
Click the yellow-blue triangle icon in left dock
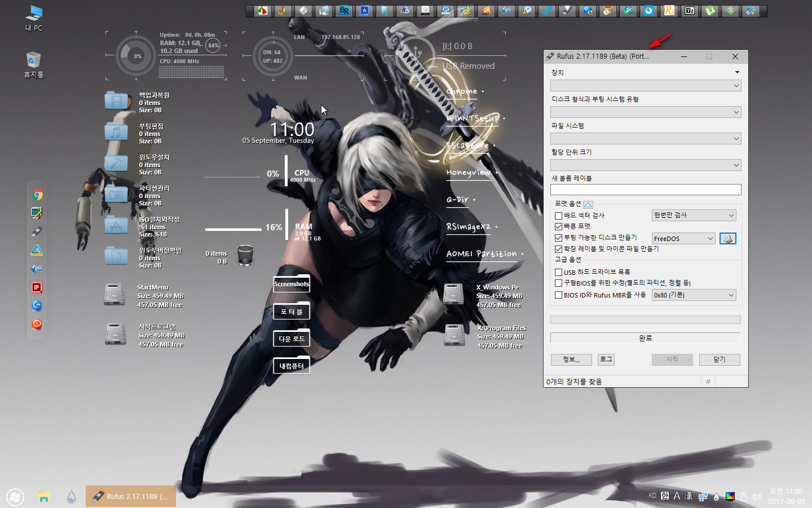pos(37,250)
